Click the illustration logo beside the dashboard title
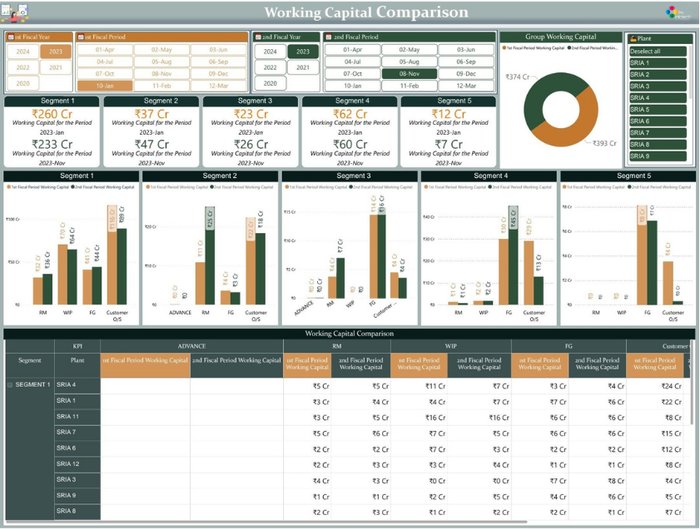This screenshot has height=530, width=700. [x=15, y=13]
